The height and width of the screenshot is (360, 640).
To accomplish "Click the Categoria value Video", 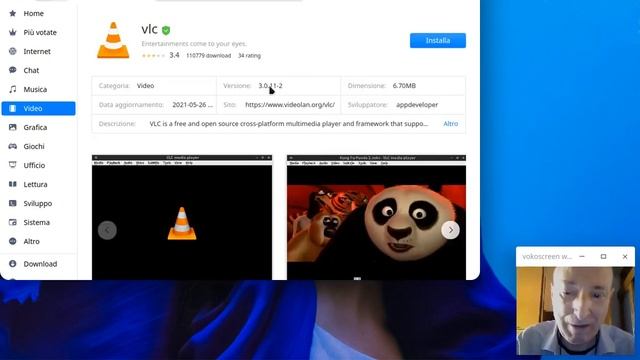I will click(x=145, y=86).
